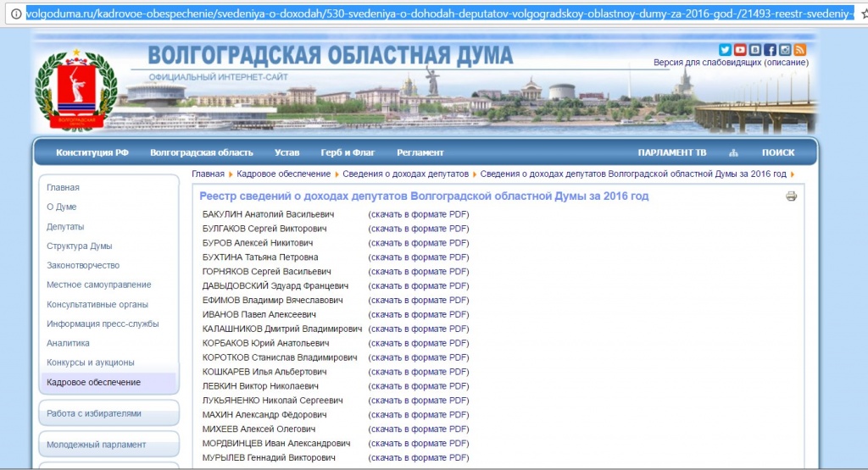The width and height of the screenshot is (868, 470).
Task: Open Депутаты in the left sidebar
Action: point(65,227)
